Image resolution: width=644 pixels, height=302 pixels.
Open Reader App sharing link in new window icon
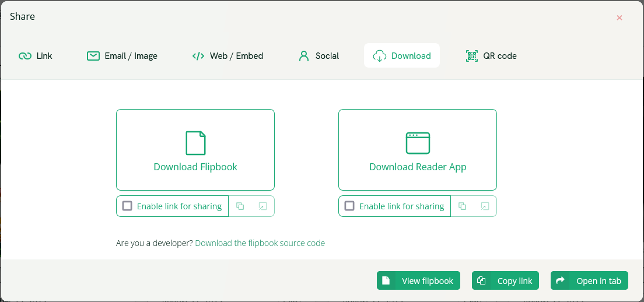pos(485,206)
